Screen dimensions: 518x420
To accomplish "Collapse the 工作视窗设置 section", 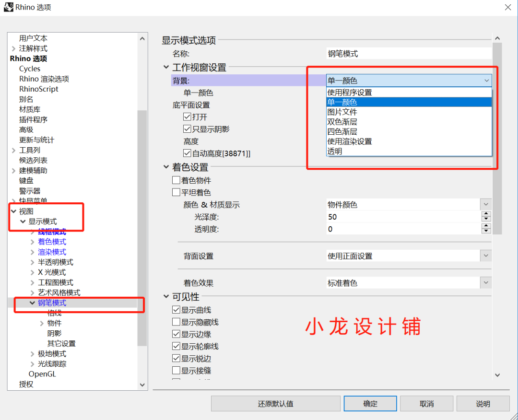I will point(166,67).
